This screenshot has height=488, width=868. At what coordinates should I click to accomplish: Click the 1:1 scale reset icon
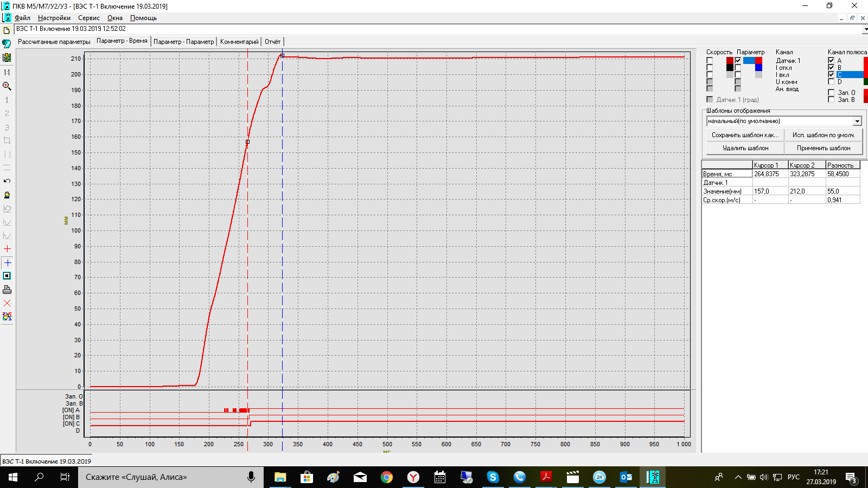(7, 72)
